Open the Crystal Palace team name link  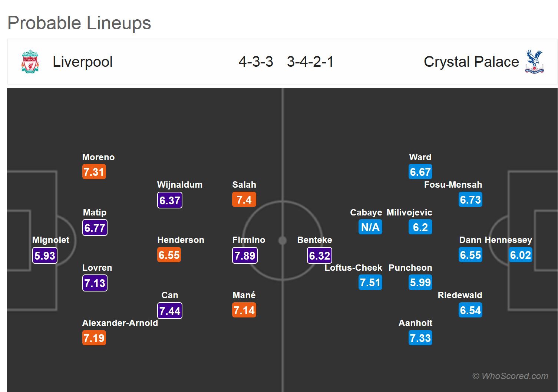(471, 62)
